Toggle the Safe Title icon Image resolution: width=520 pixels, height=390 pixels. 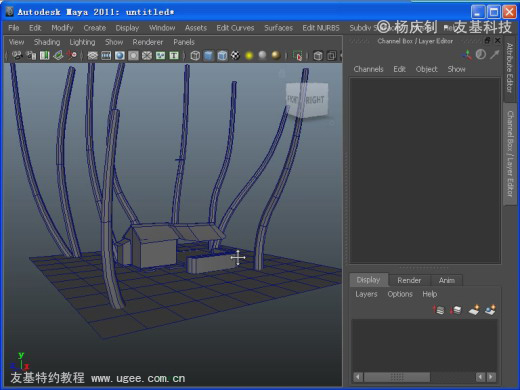coord(174,55)
